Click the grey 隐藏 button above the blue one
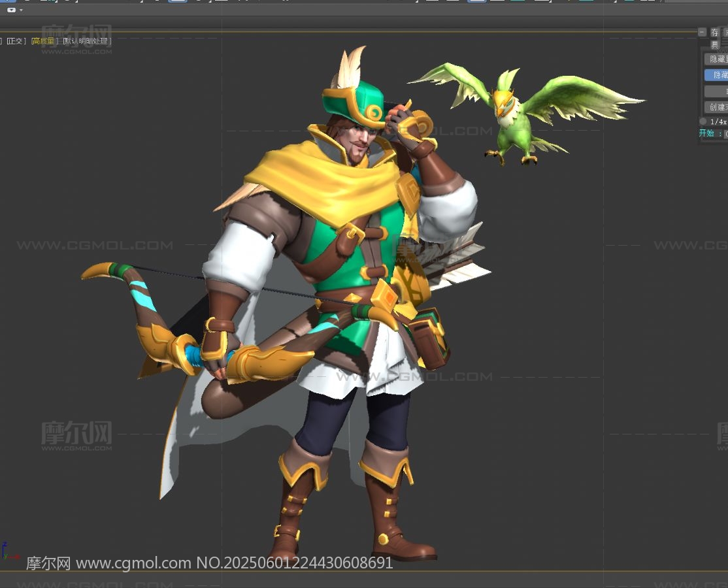 716,59
